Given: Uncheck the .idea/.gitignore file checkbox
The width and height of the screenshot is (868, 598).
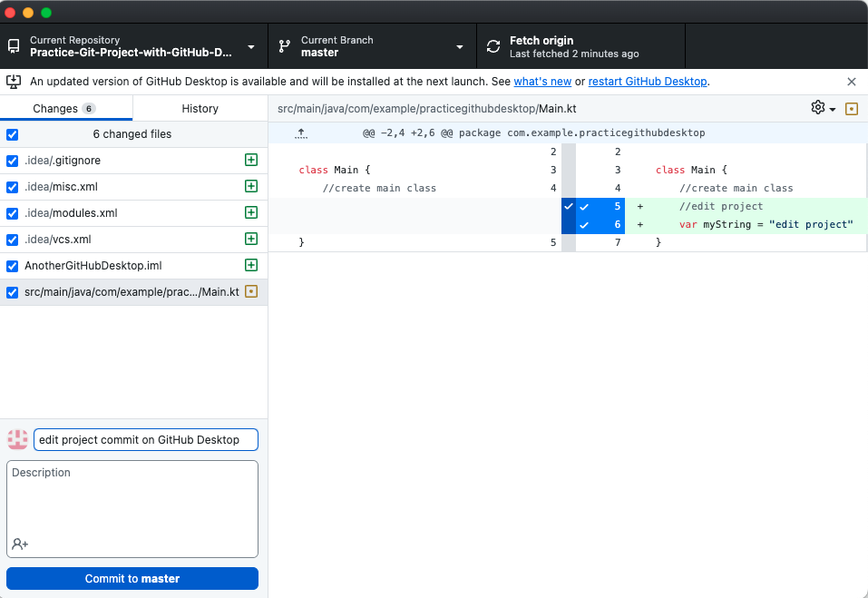Looking at the screenshot, I should pyautogui.click(x=12, y=161).
